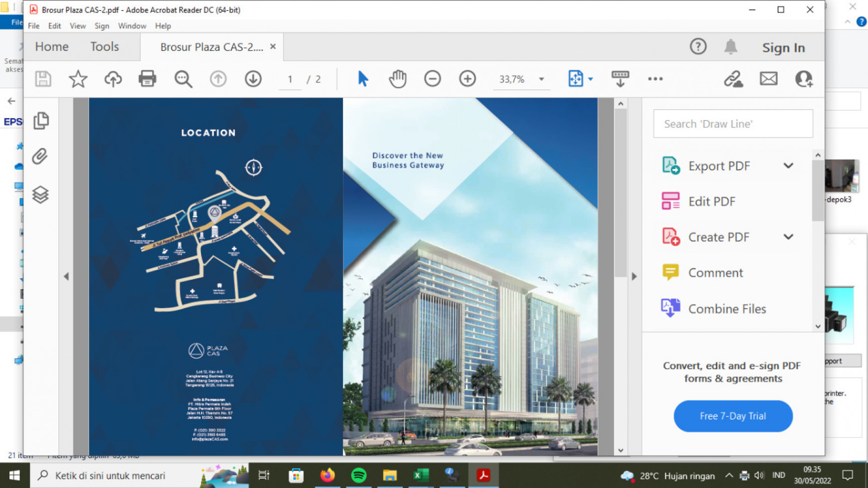Open more tools via three dots
Viewport: 868px width, 488px height.
655,79
